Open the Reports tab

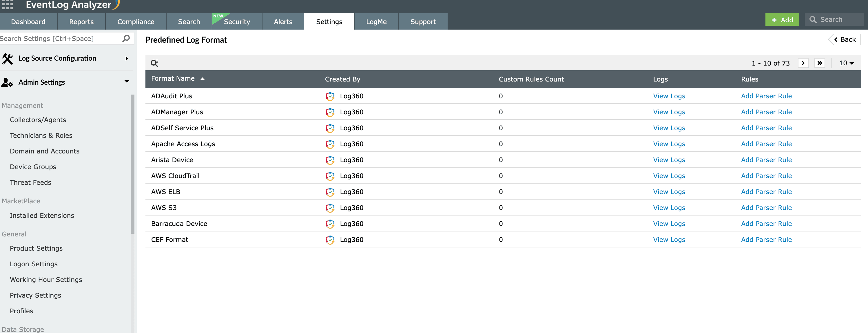[81, 21]
